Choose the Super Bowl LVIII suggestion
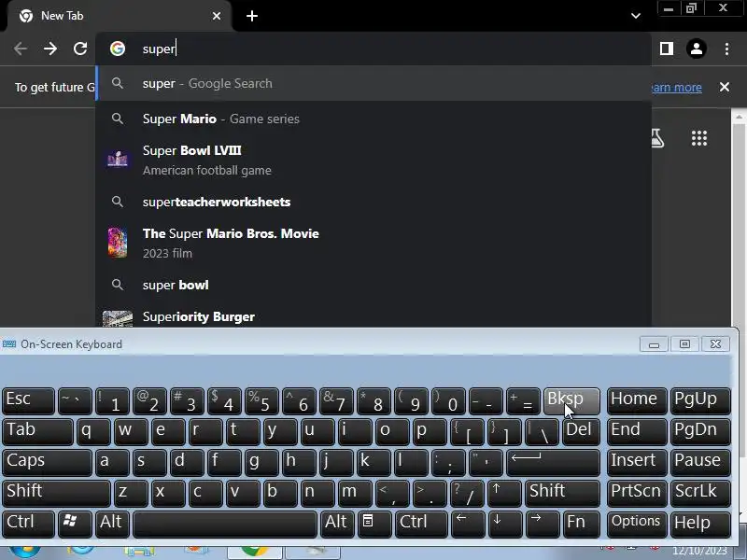The width and height of the screenshot is (747, 560). pos(373,160)
